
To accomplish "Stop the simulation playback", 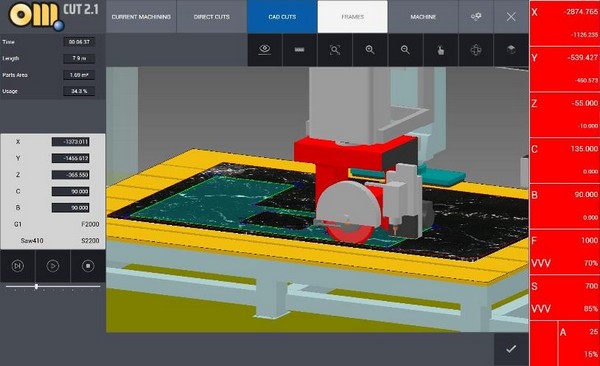I will coord(88,266).
